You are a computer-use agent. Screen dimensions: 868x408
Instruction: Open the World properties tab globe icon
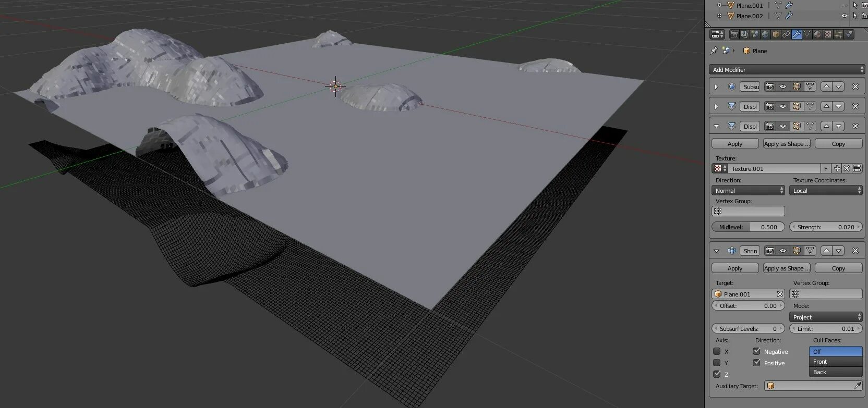tap(765, 34)
